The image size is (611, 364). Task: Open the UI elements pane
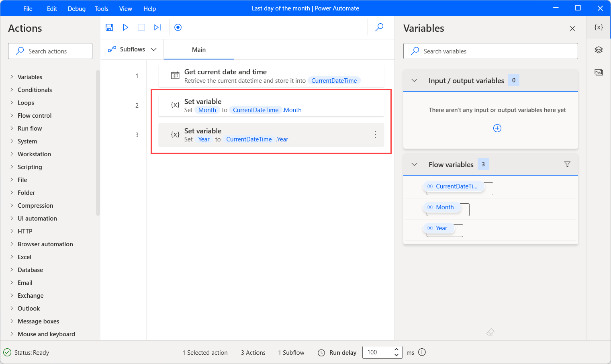tap(598, 49)
